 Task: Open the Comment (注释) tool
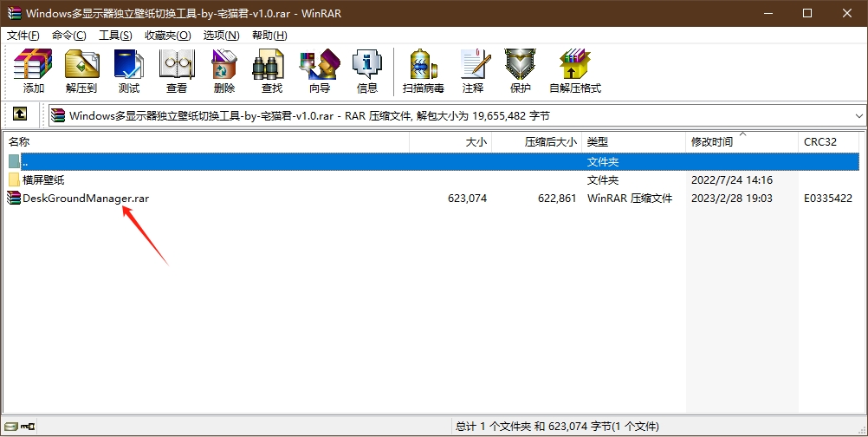click(473, 71)
